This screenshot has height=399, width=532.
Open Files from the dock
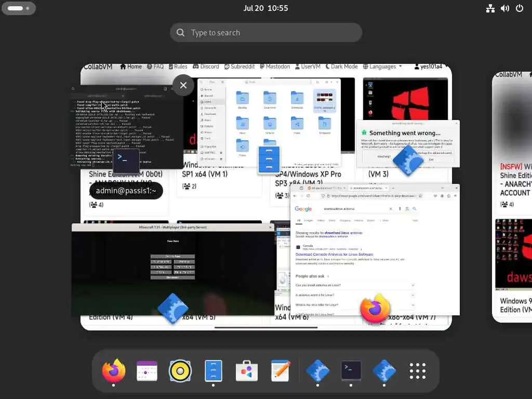(x=214, y=371)
